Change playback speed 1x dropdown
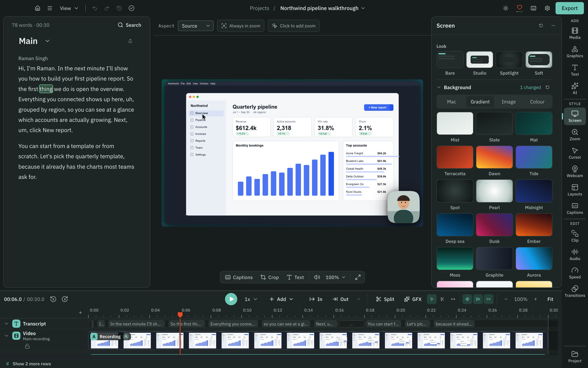 [x=251, y=299]
